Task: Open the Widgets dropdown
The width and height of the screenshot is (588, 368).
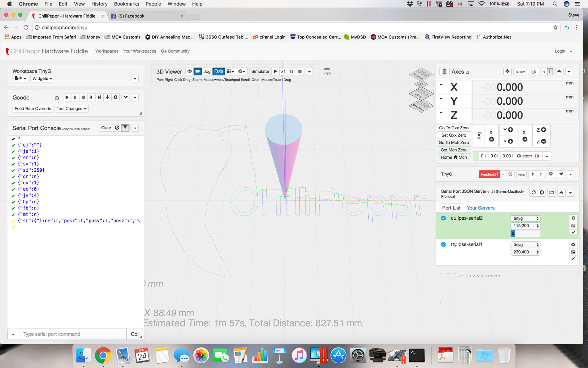Action: (42, 78)
